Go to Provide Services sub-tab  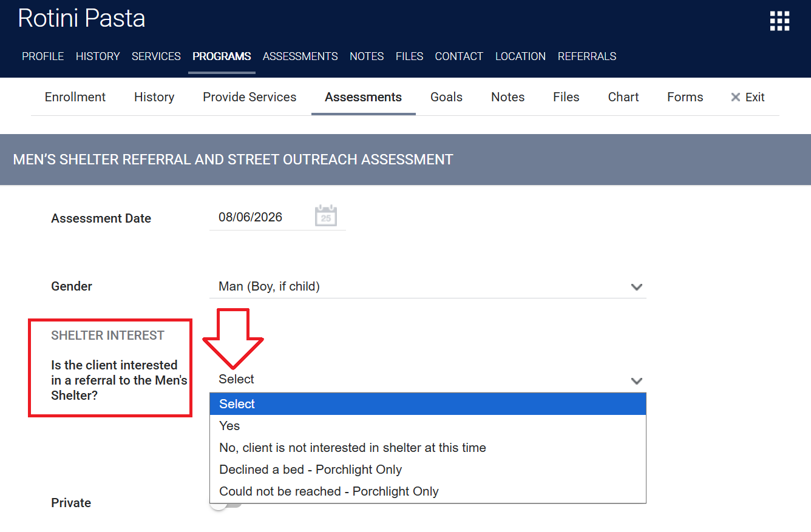coord(249,97)
